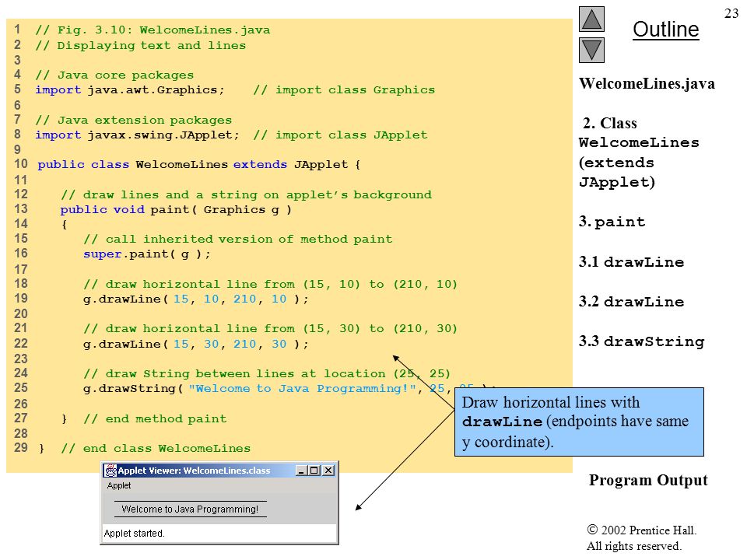
Task: Click comment '// end method paint'
Action: tap(155, 418)
